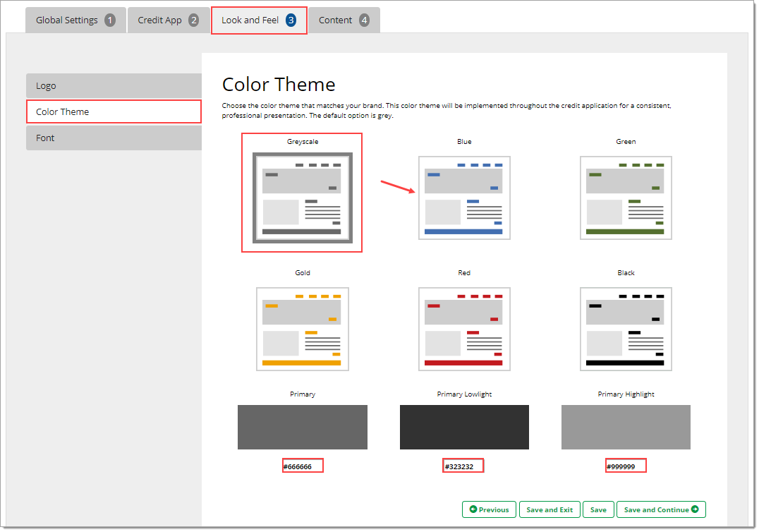The width and height of the screenshot is (759, 532).
Task: Go to the Content tab
Action: pyautogui.click(x=344, y=20)
